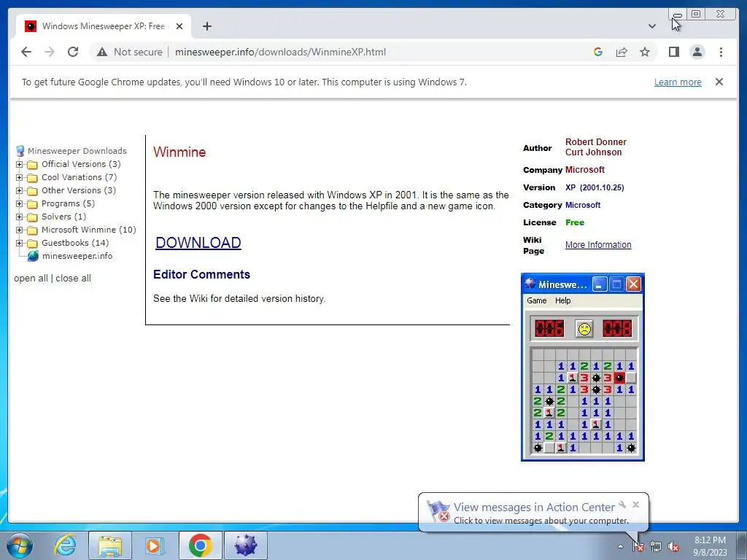Viewport: 747px width, 560px height.
Task: Click author name Curt Johnson
Action: tap(593, 152)
